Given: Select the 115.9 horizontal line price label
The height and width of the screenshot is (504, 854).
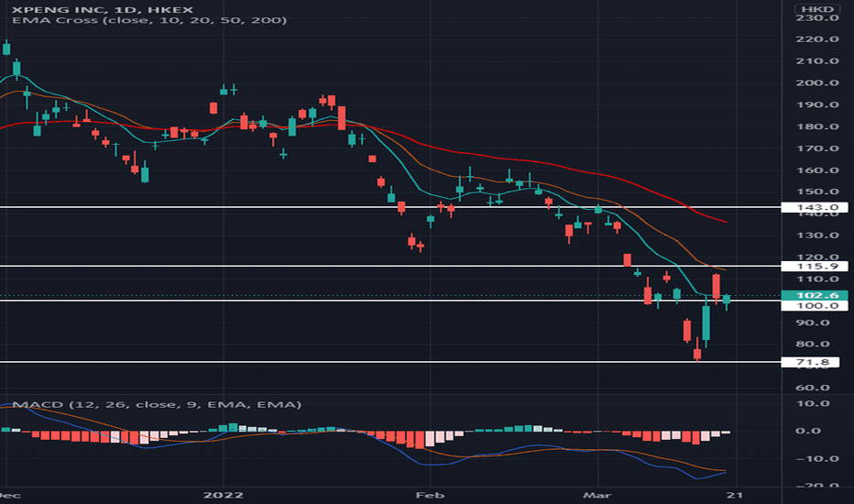Looking at the screenshot, I should coord(815,266).
